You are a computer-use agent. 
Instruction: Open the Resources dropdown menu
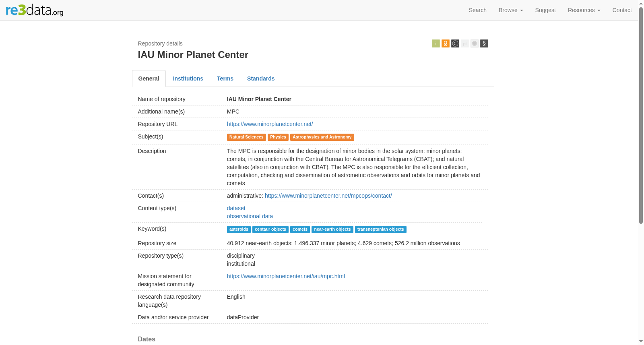[x=584, y=10]
